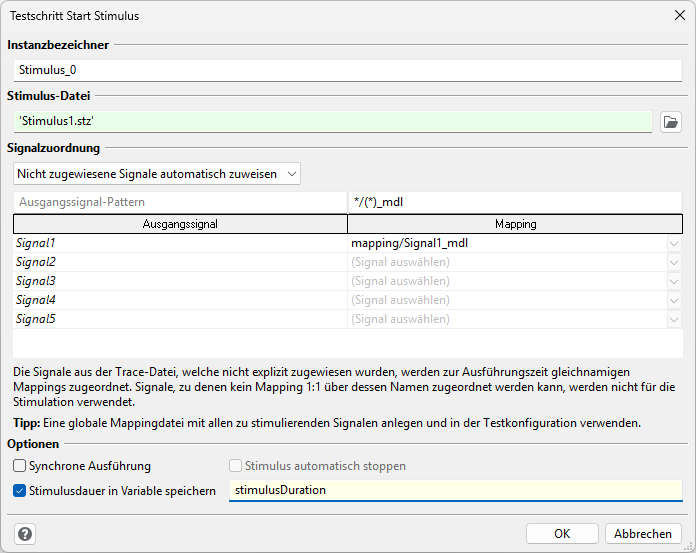Select the Signal2 row name

tap(36, 262)
